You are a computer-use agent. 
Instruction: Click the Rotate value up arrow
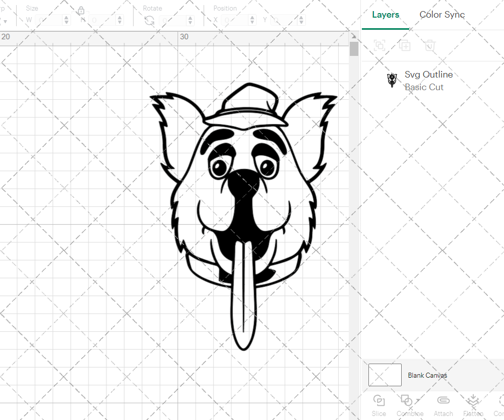click(190, 17)
